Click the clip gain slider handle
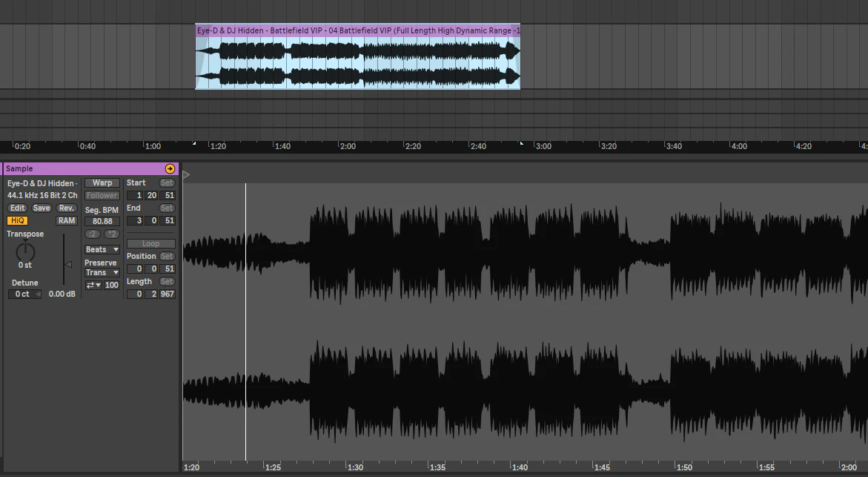Image resolution: width=868 pixels, height=477 pixels. [x=68, y=265]
